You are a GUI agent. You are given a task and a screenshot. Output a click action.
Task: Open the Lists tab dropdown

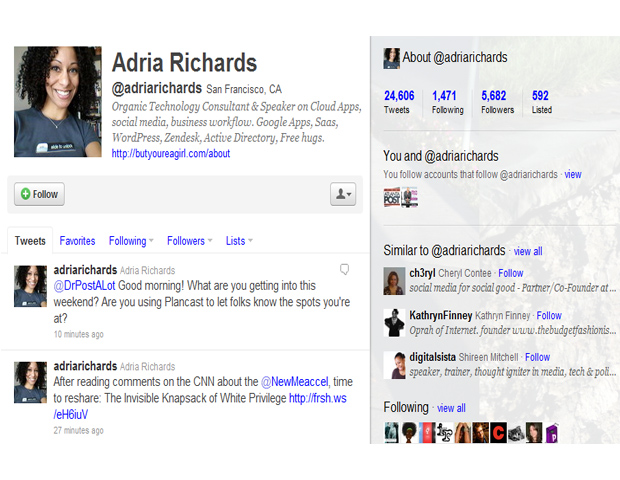point(239,241)
